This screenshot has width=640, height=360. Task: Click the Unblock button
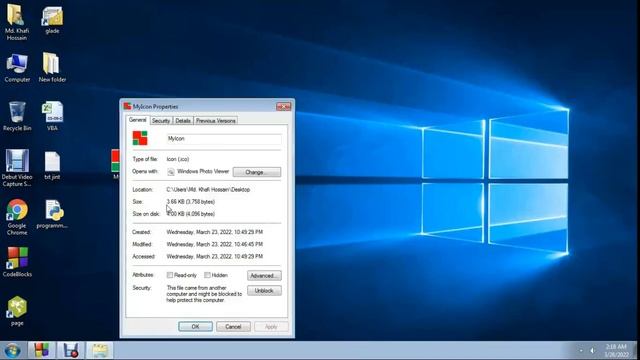pyautogui.click(x=264, y=291)
